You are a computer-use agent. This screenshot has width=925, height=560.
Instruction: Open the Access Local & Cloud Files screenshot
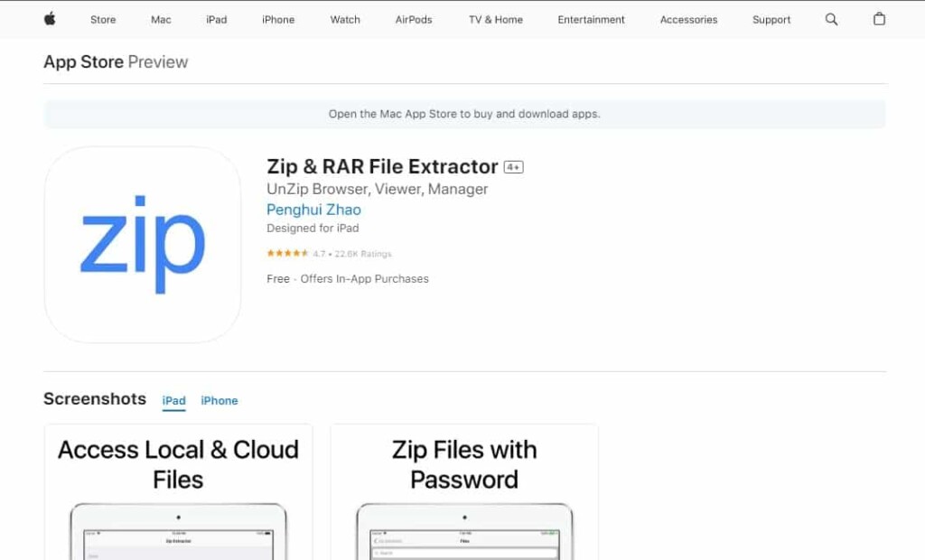[178, 492]
